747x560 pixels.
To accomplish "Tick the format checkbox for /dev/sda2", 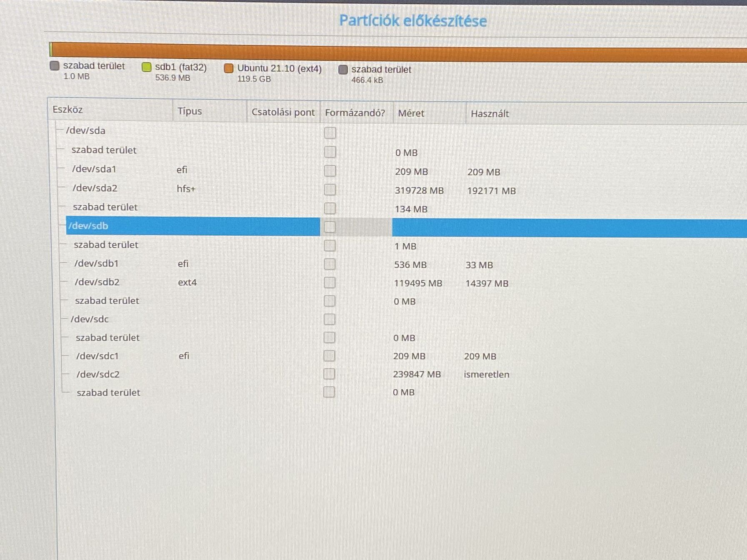I will click(330, 189).
